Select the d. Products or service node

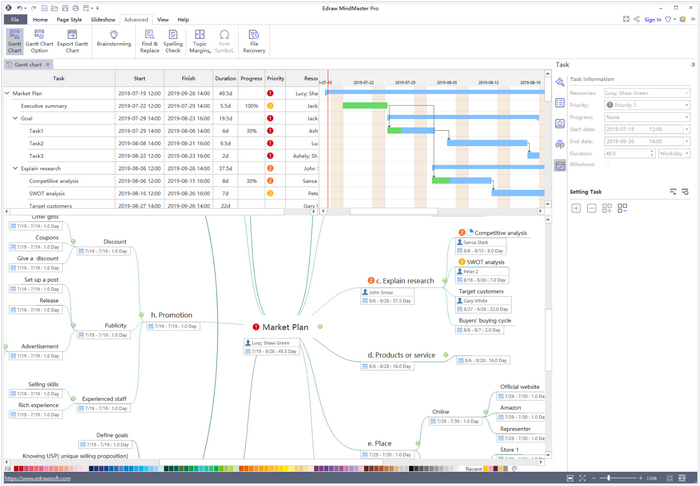pos(401,355)
